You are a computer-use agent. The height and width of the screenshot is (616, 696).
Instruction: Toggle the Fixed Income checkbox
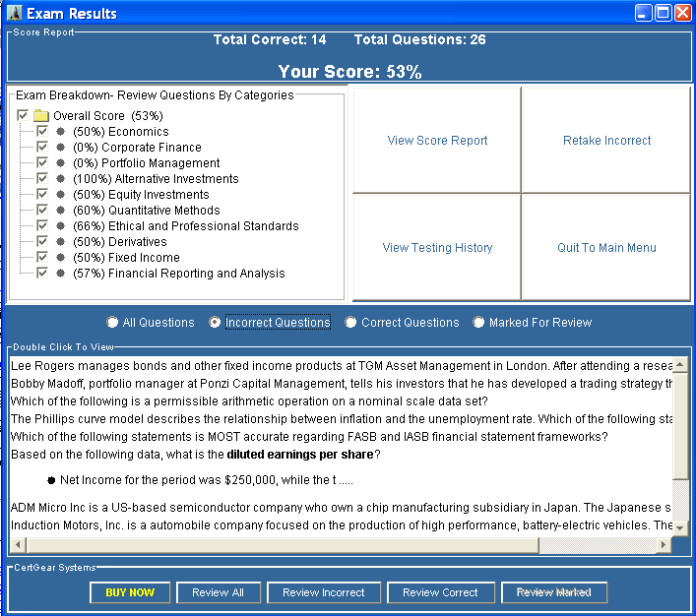click(42, 258)
